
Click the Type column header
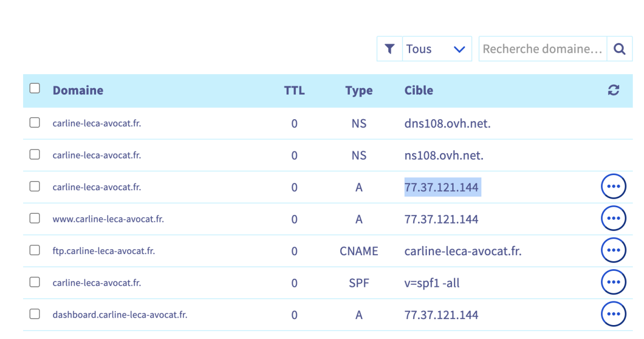(x=358, y=90)
